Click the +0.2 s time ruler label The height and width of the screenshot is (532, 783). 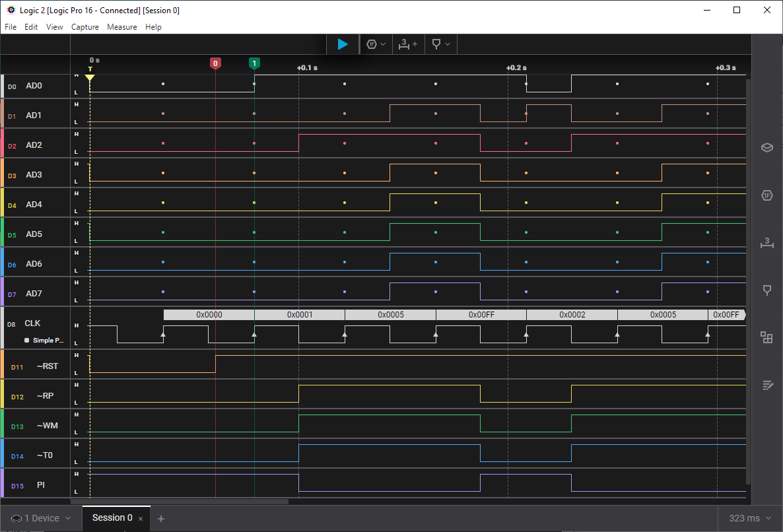(516, 68)
